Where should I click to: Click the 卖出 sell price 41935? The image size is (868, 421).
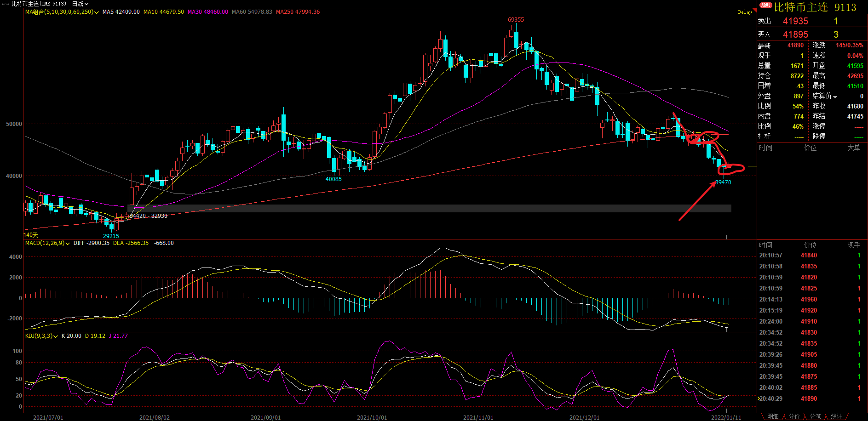point(795,21)
